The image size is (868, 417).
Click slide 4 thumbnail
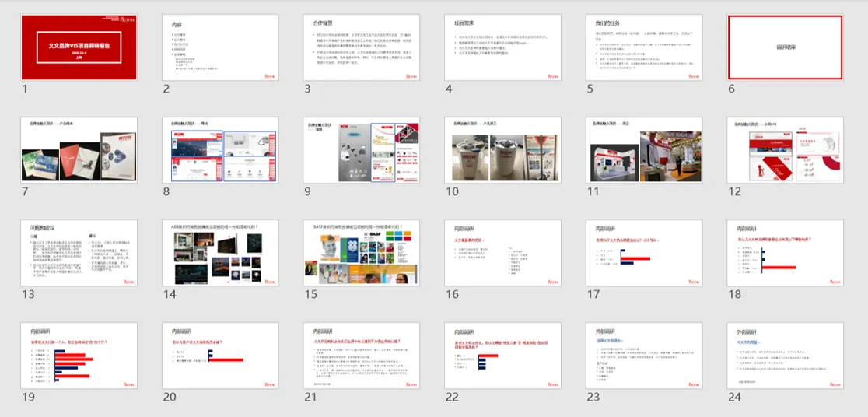pyautogui.click(x=503, y=47)
